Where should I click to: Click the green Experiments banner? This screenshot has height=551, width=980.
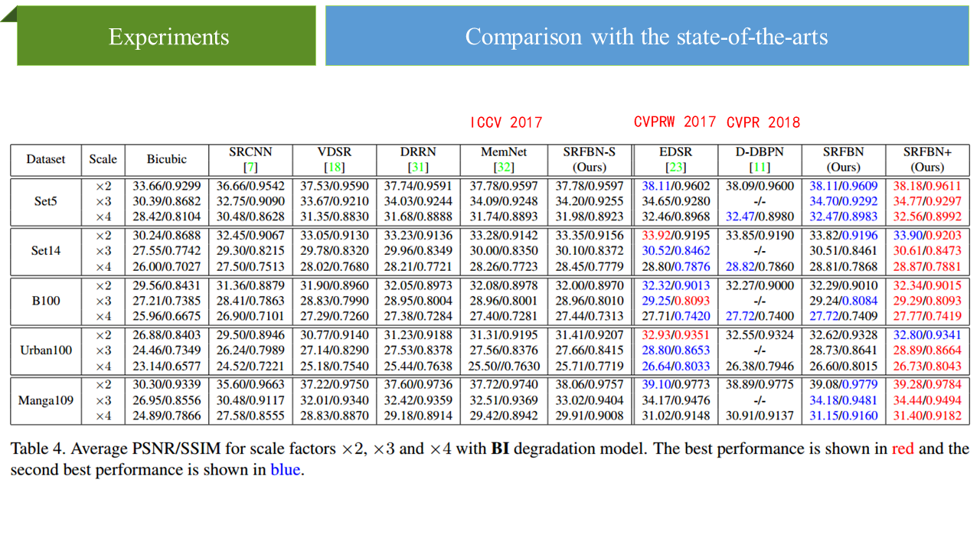[167, 36]
